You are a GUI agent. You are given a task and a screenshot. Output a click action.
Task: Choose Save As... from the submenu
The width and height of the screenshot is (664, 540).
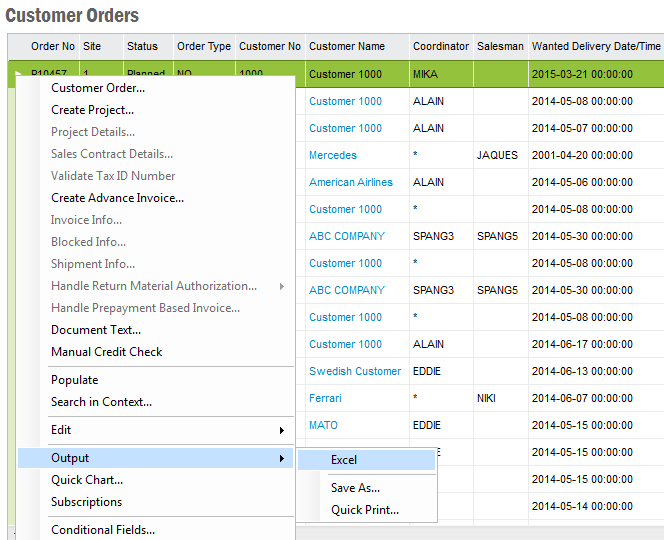pos(355,488)
